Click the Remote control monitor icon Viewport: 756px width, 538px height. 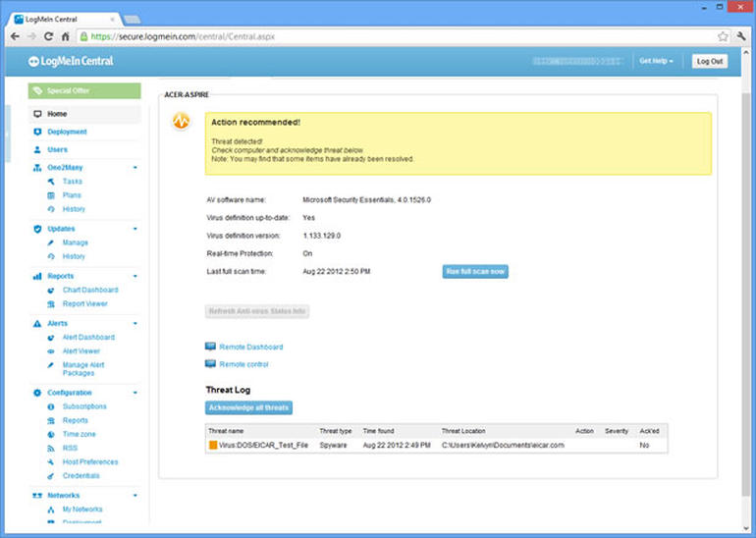(210, 364)
